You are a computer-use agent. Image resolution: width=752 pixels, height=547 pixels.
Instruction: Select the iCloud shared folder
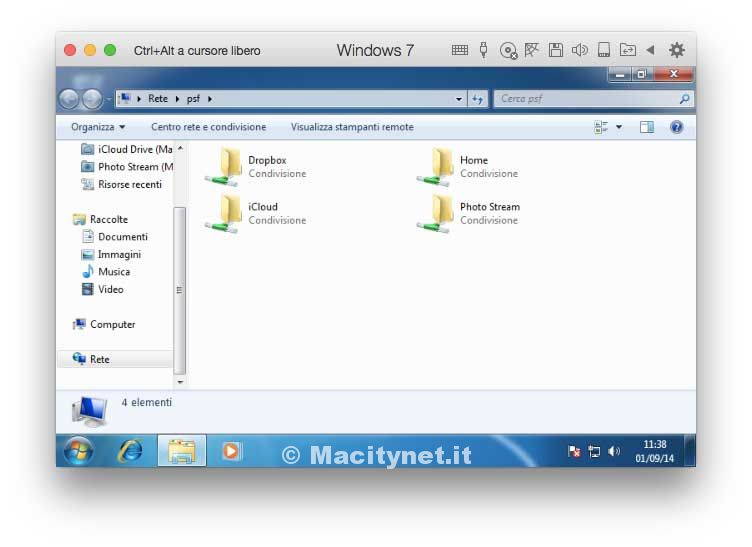[256, 213]
